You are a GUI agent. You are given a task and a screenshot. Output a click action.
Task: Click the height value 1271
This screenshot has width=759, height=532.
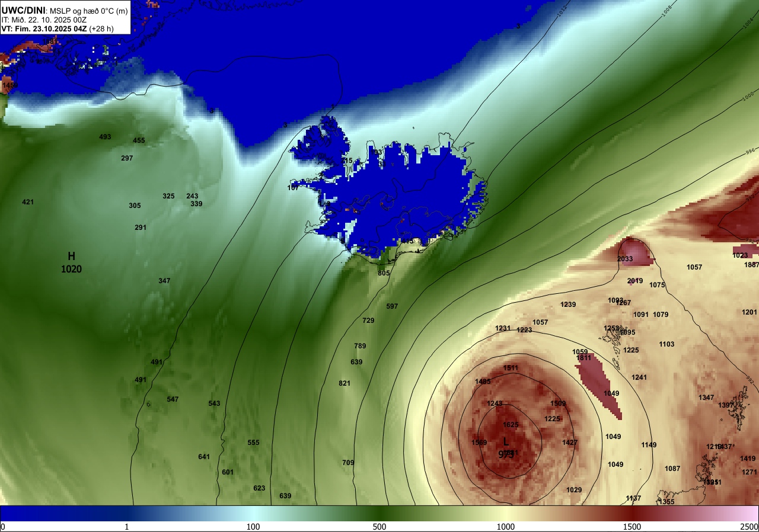pos(750,472)
